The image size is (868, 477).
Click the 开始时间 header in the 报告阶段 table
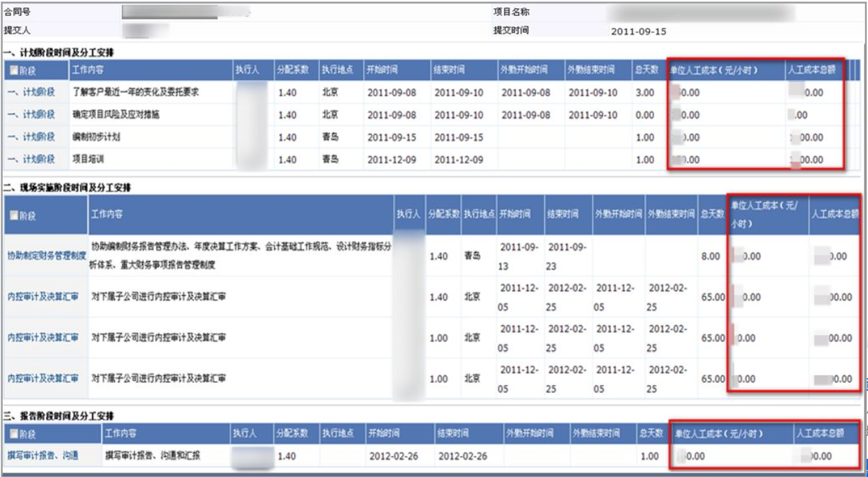coord(384,434)
